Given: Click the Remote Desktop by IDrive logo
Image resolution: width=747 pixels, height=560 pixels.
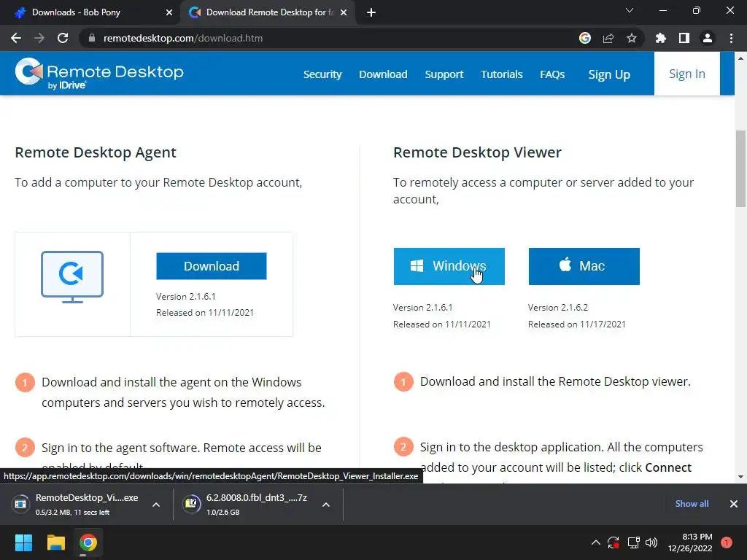Looking at the screenshot, I should [x=99, y=74].
